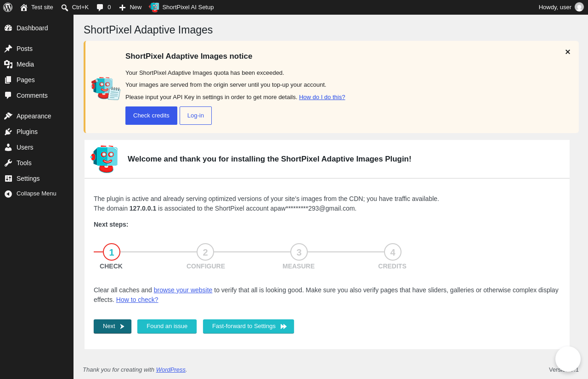Click the round white floating button
The width and height of the screenshot is (588, 379).
coord(568,359)
